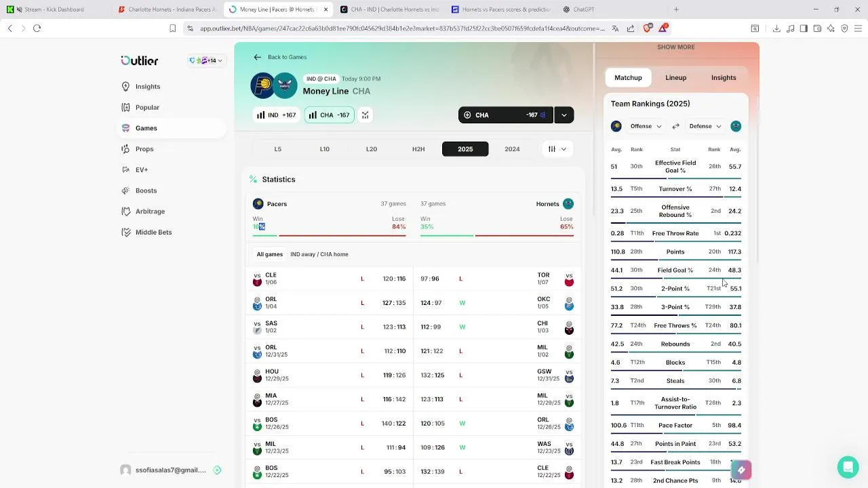Open the +14 sportsbooks dropdown
Screen dimensions: 868x488
click(206, 60)
